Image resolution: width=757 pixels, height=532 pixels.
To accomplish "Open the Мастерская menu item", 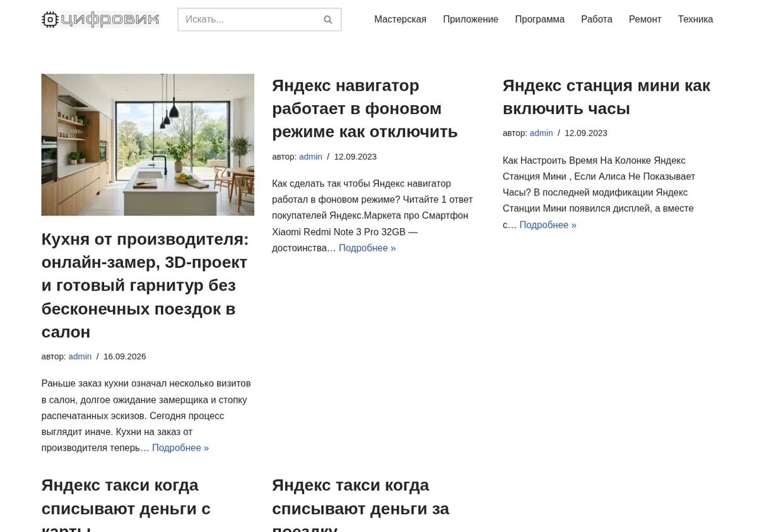I will pyautogui.click(x=400, y=20).
